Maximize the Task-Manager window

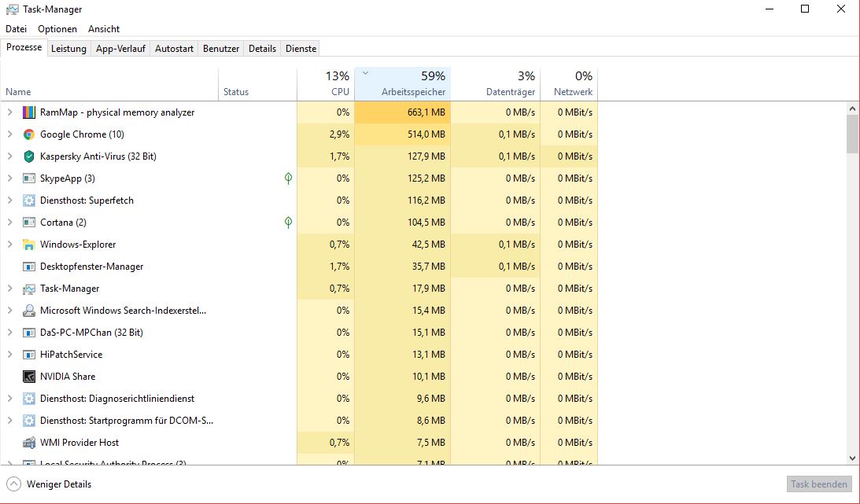[805, 9]
